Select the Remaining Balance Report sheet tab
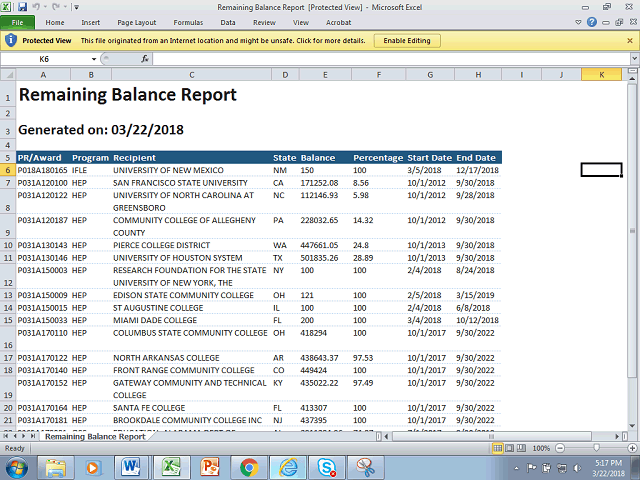640x480 pixels. pos(95,437)
